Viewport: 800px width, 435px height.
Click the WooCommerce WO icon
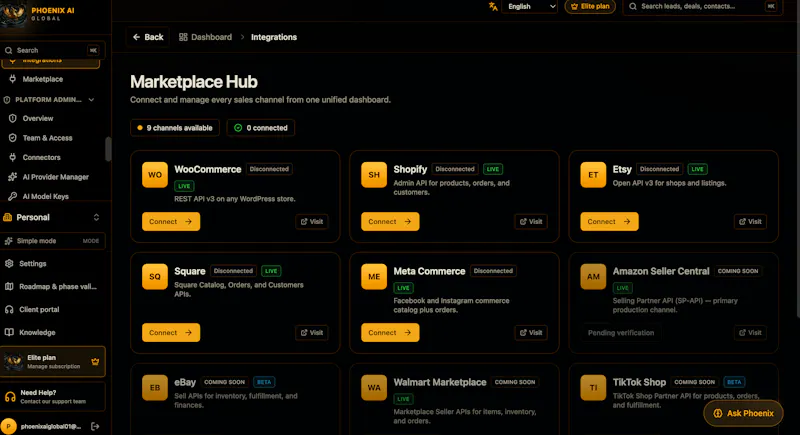point(155,174)
